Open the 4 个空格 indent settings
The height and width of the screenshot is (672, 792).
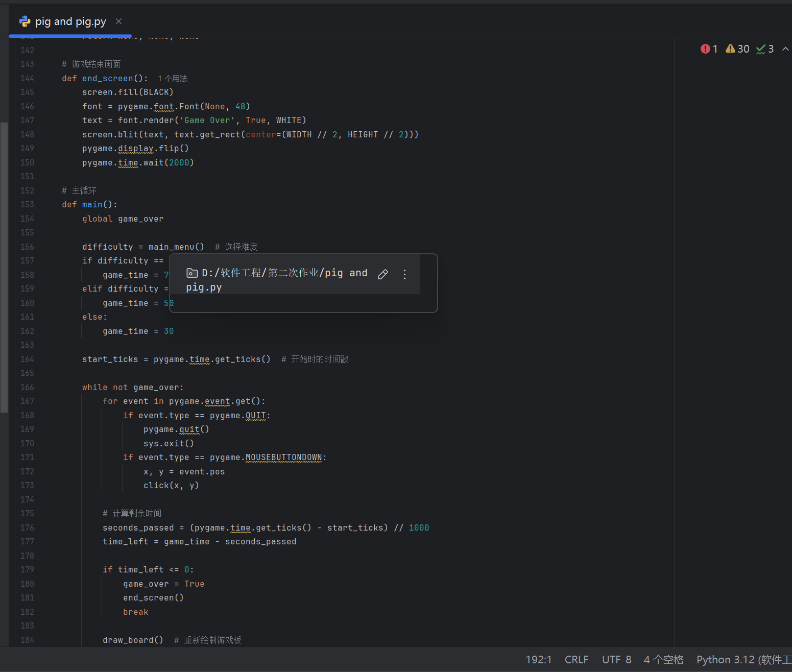[x=663, y=660]
